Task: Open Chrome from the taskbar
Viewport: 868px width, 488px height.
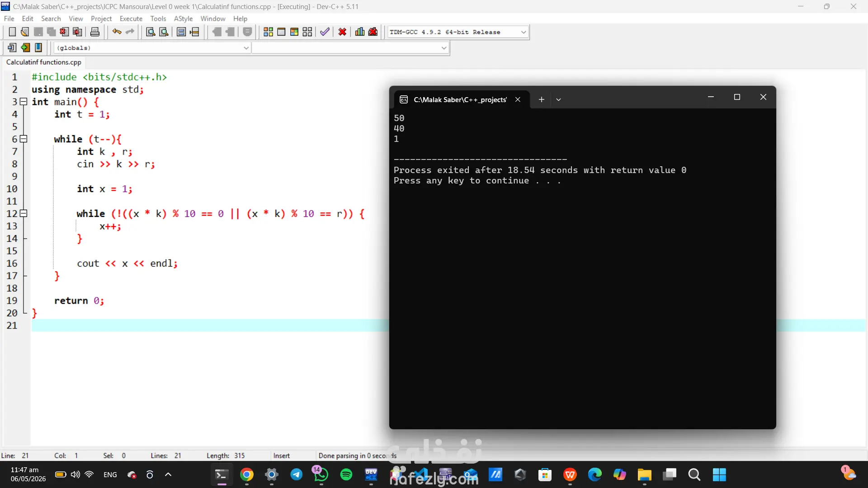Action: click(247, 474)
